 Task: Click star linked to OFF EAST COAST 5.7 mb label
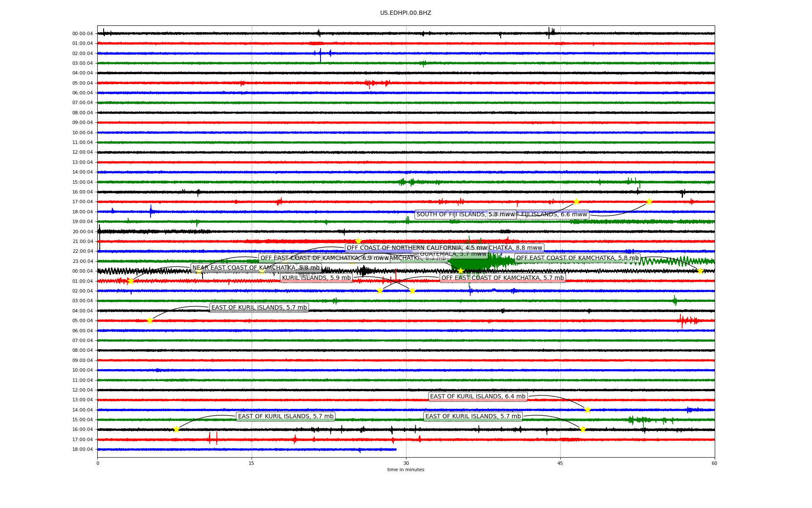(x=380, y=291)
